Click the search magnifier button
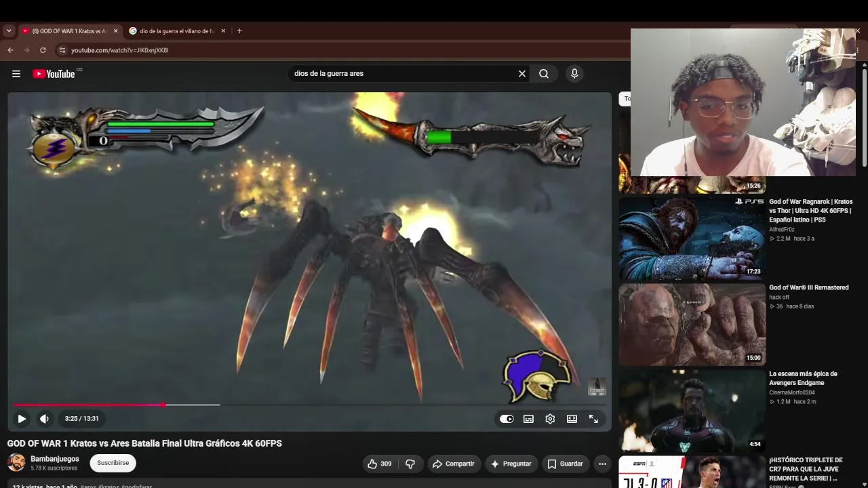Viewport: 868px width, 488px height. tap(544, 74)
